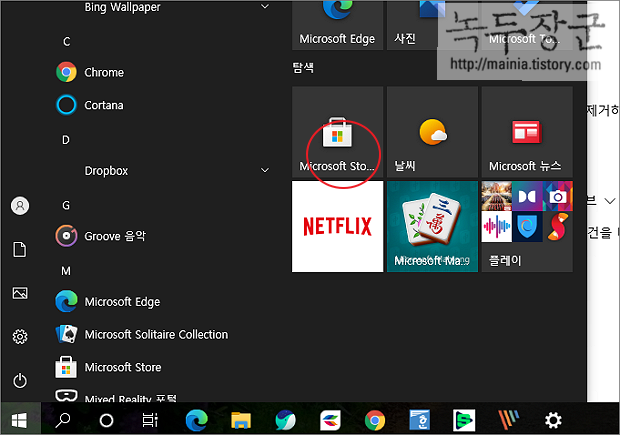Open Documents from Start sidebar

pyautogui.click(x=20, y=250)
